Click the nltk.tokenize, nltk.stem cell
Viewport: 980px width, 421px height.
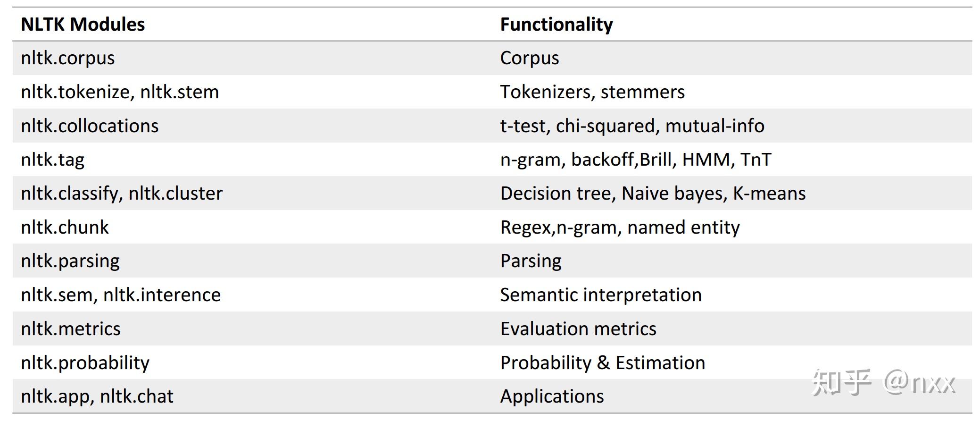click(120, 92)
